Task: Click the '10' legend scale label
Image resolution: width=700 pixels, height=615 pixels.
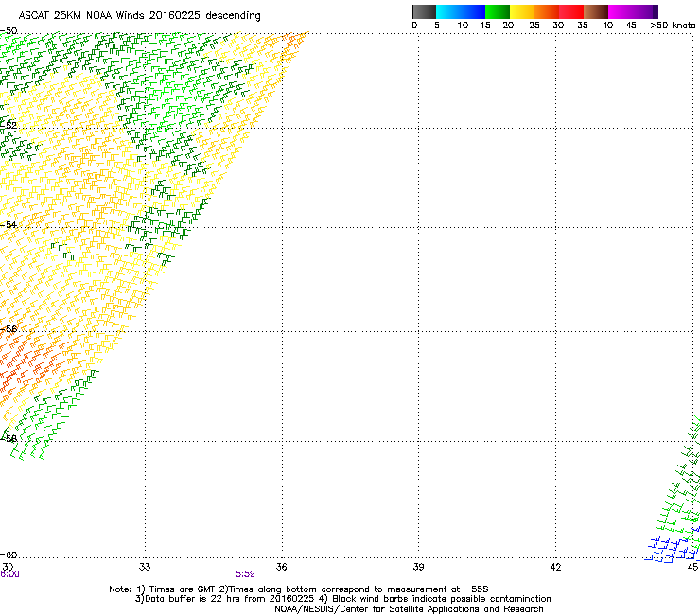Action: (462, 26)
